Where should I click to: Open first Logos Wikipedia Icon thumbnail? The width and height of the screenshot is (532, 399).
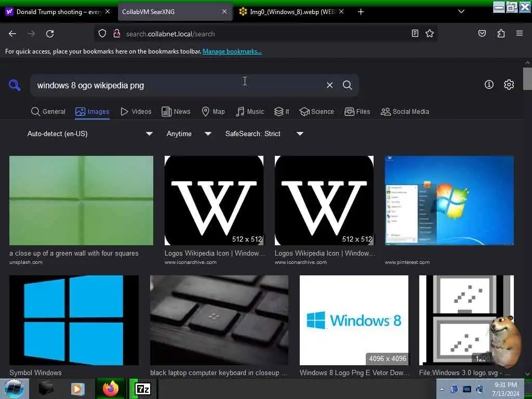[x=214, y=201]
